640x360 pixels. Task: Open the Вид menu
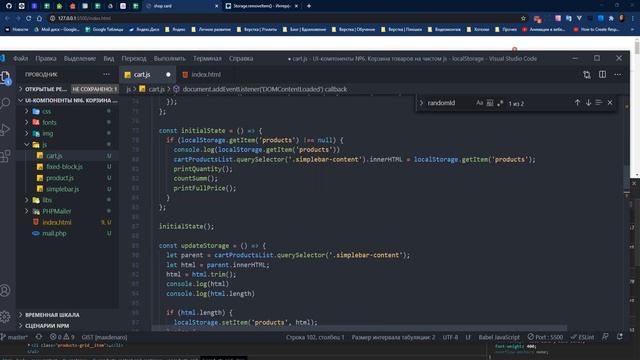point(109,58)
